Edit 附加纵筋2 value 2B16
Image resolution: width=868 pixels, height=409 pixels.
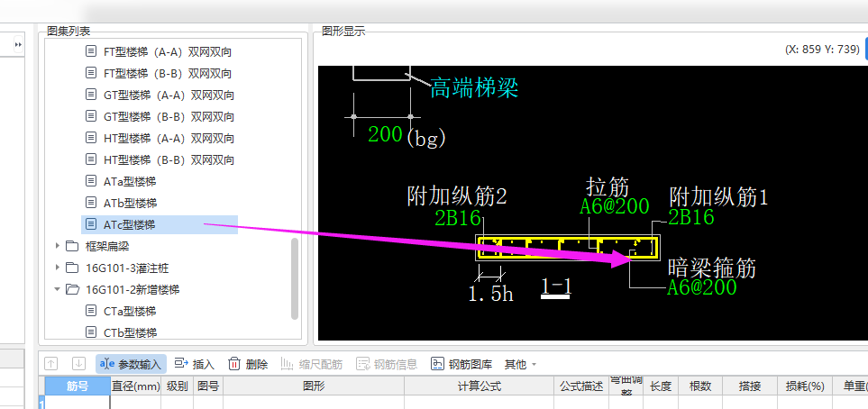[457, 218]
